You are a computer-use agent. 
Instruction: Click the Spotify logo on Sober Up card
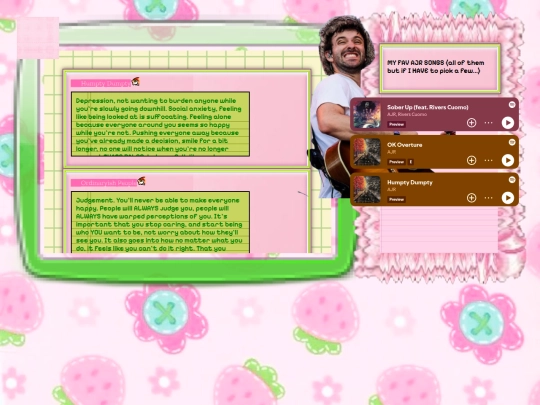pos(512,104)
